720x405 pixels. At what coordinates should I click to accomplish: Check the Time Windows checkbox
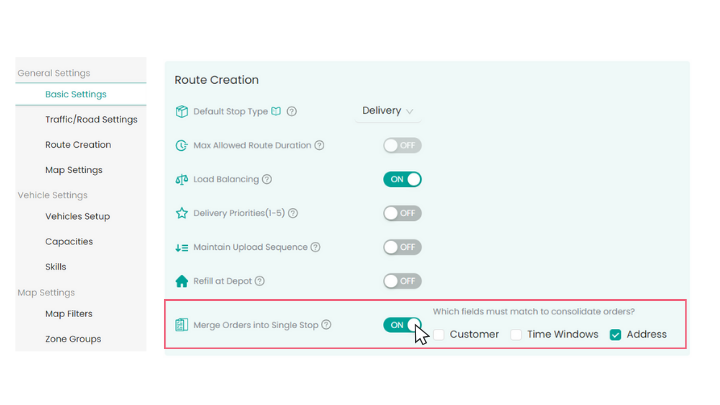(517, 334)
